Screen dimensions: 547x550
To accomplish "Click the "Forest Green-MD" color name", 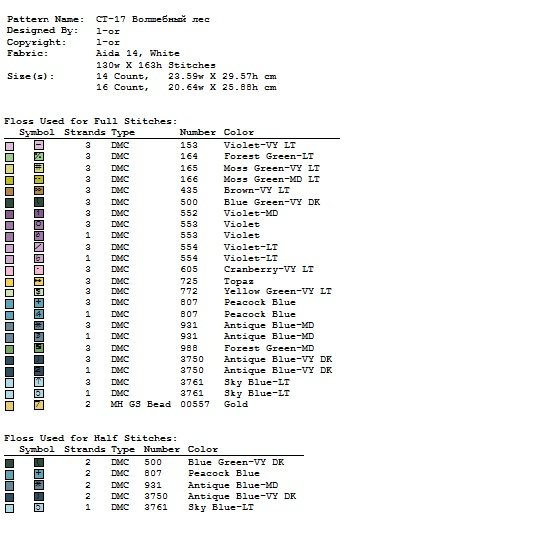I will coord(269,348).
